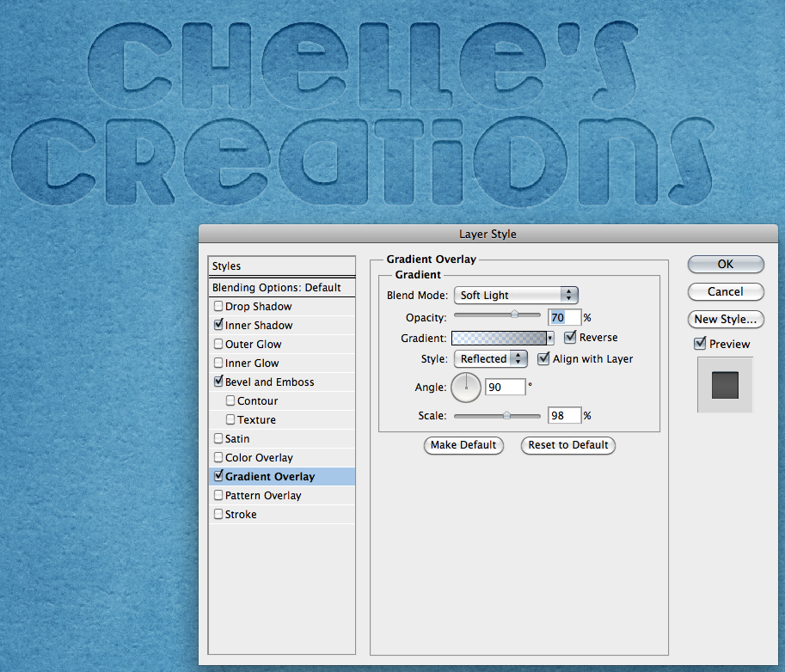Screen dimensions: 785x672
Task: Open the Blend Mode Soft Light dropdown
Action: pos(516,296)
